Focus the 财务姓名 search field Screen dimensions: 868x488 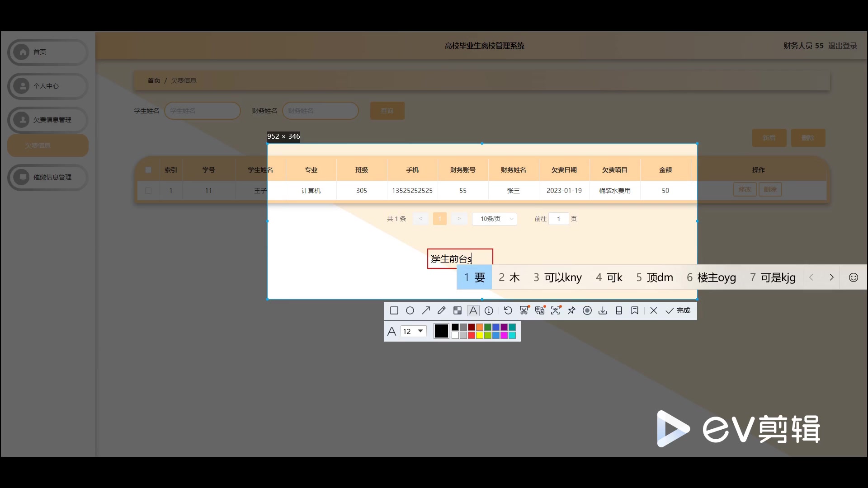tap(321, 111)
